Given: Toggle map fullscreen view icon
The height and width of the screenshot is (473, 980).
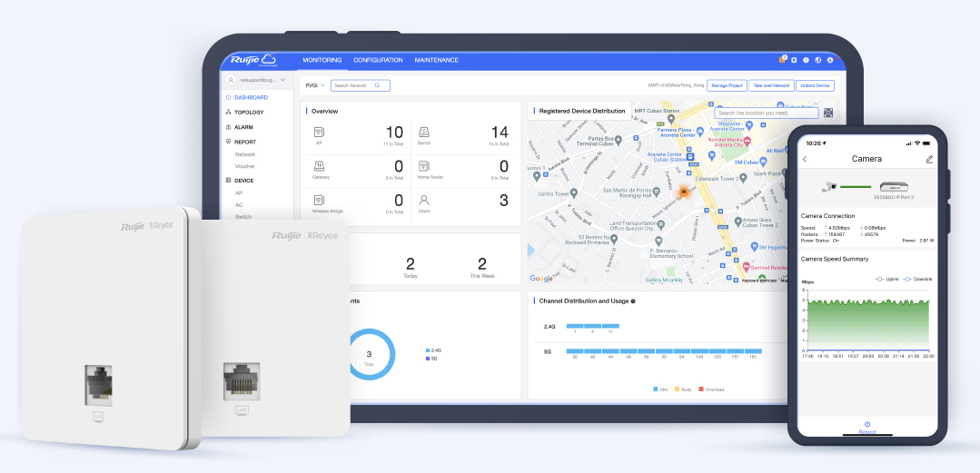Looking at the screenshot, I should 828,113.
